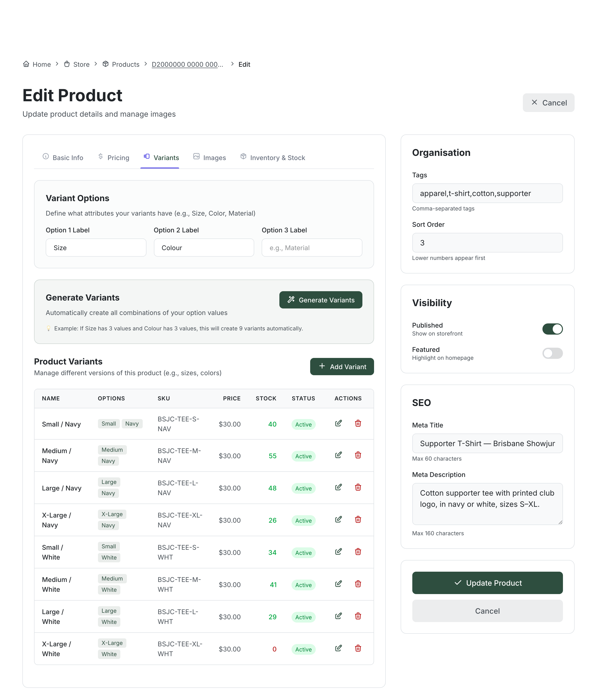Edit the Large / Navy variant
This screenshot has width=597, height=700.
(x=338, y=487)
